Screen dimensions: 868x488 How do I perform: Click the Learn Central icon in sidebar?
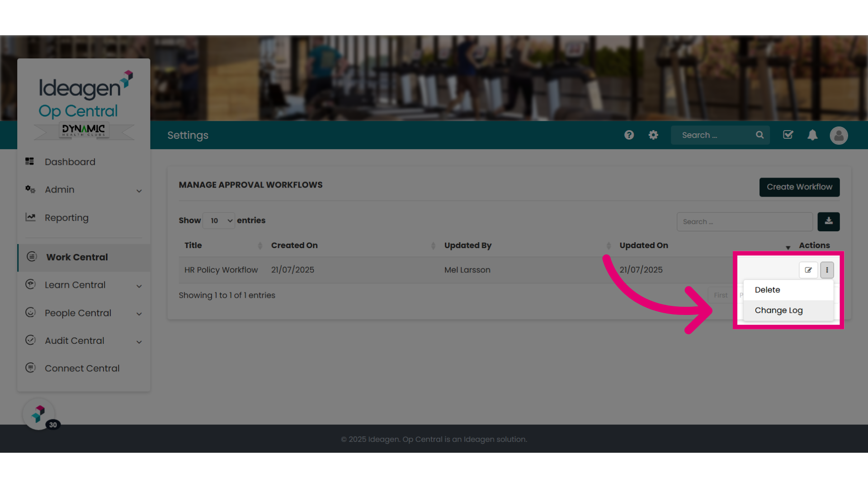[30, 284]
